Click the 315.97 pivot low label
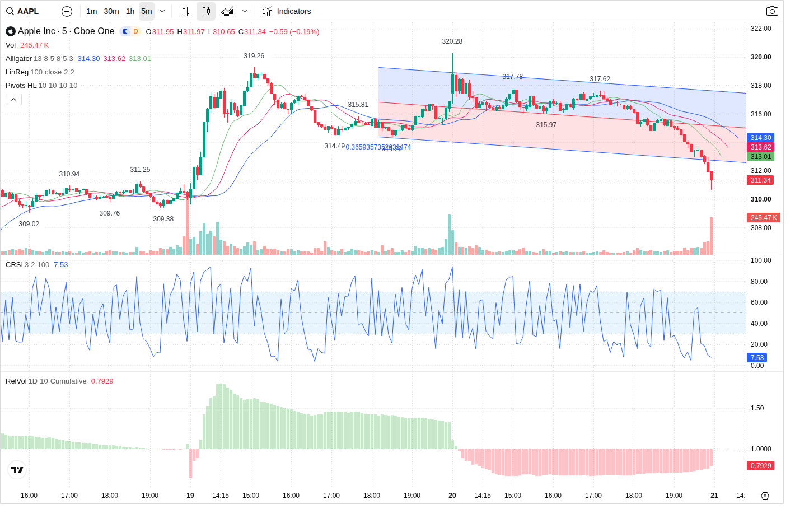Viewport: 795px width, 532px height. click(546, 125)
